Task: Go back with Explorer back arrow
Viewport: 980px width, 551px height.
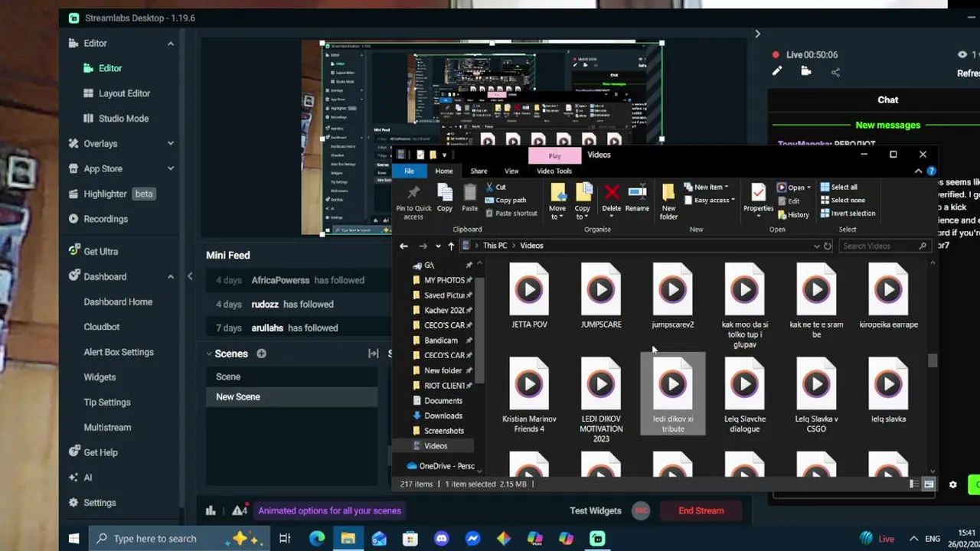Action: (403, 246)
